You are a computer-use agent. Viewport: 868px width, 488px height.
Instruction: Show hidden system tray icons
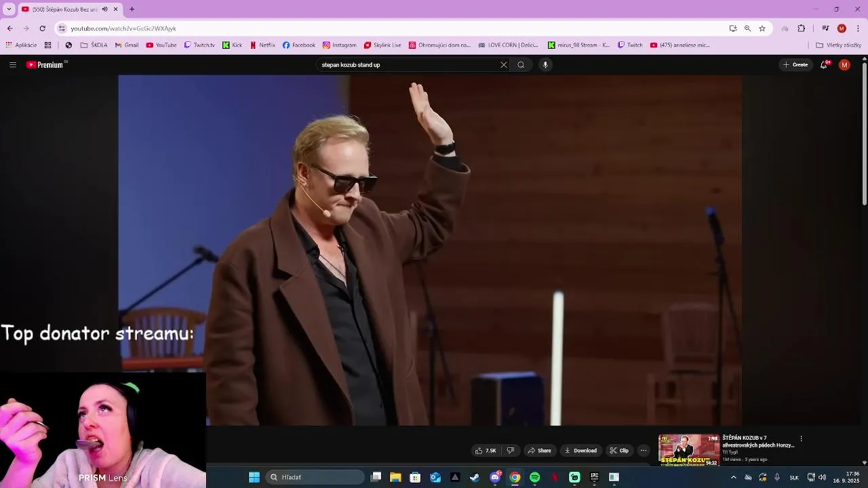(733, 477)
